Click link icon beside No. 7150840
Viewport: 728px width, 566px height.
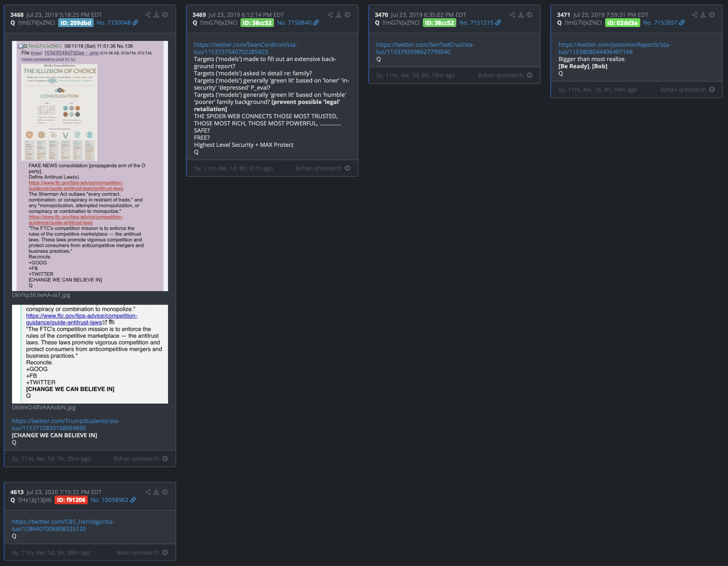[x=316, y=23]
